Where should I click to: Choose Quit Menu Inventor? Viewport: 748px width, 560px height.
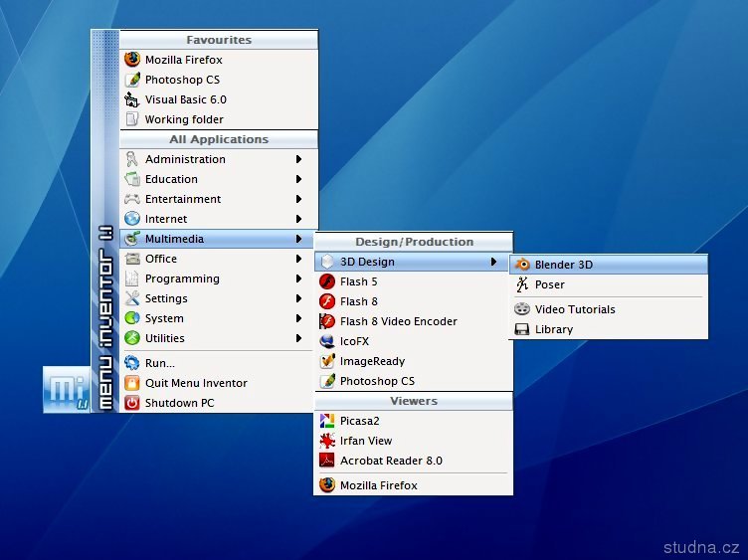pyautogui.click(x=196, y=383)
